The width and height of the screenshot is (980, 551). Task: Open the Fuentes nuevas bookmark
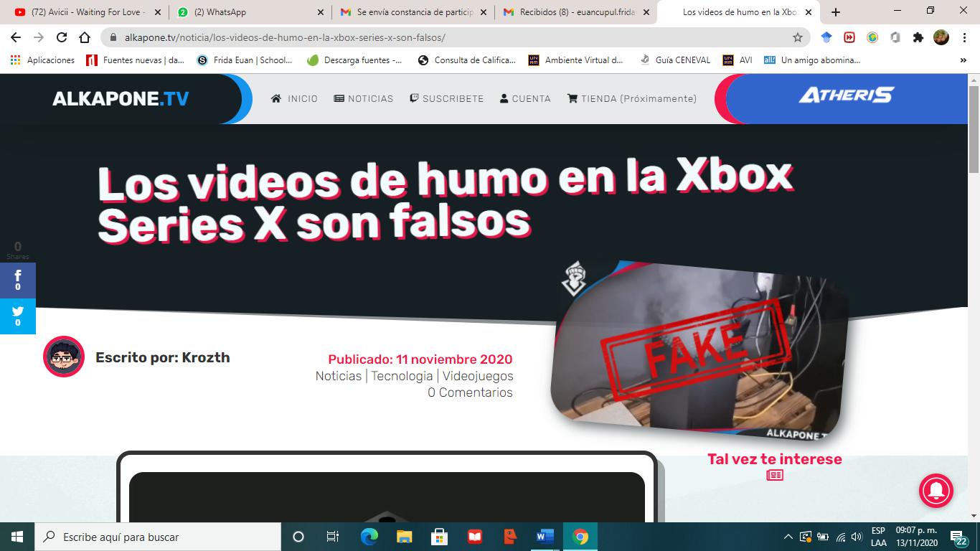135,60
